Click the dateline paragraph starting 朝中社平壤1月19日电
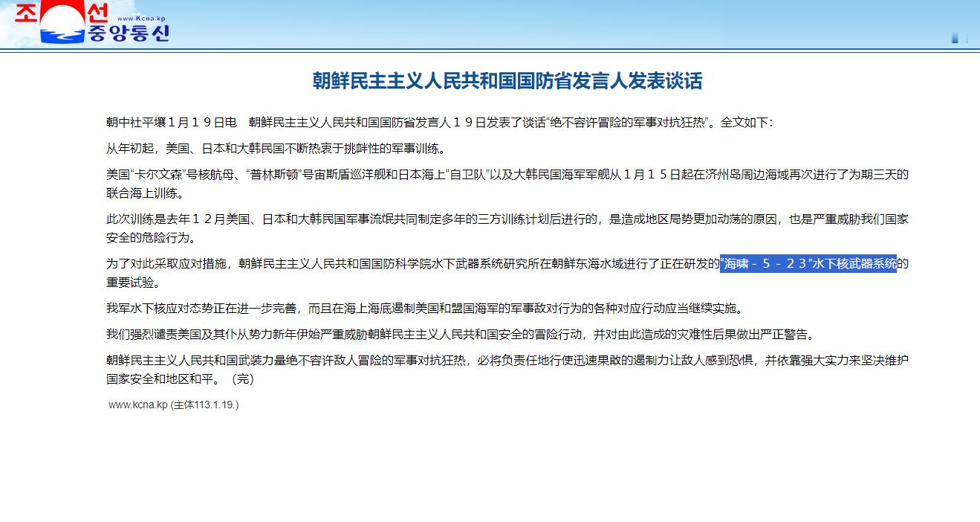The image size is (980, 522). point(440,122)
